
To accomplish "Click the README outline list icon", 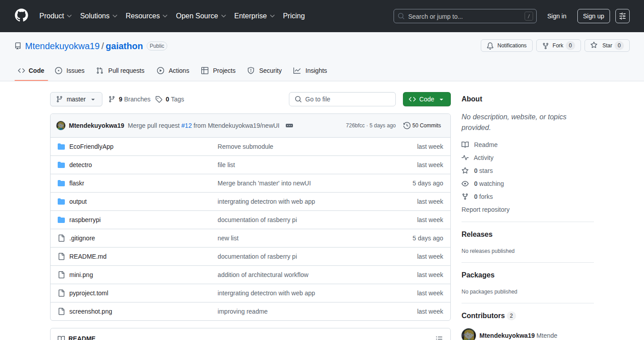I will (x=439, y=338).
